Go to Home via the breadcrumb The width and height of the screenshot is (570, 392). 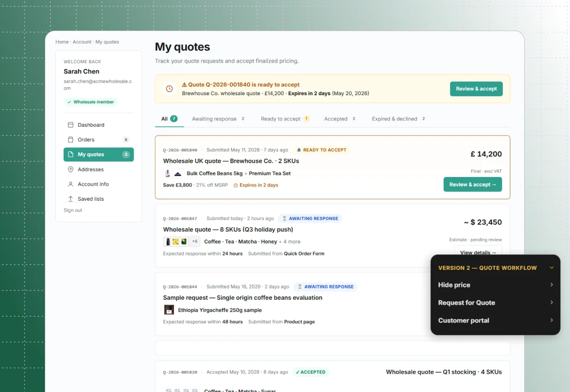(62, 42)
